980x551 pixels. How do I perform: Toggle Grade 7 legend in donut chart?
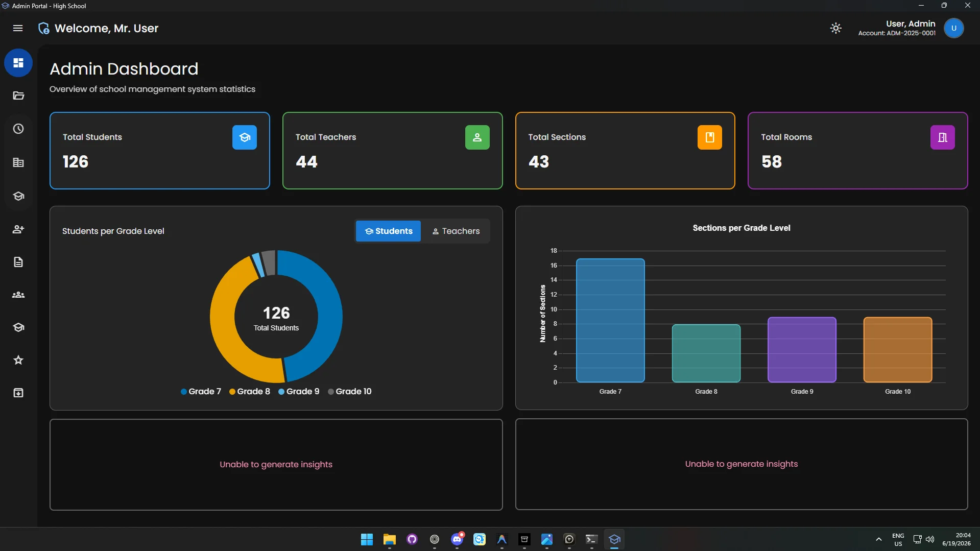201,392
